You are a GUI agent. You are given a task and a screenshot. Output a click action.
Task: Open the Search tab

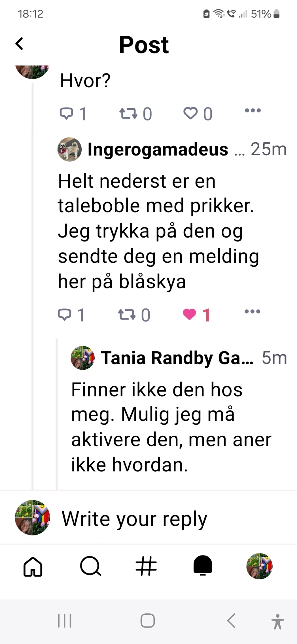[90, 566]
